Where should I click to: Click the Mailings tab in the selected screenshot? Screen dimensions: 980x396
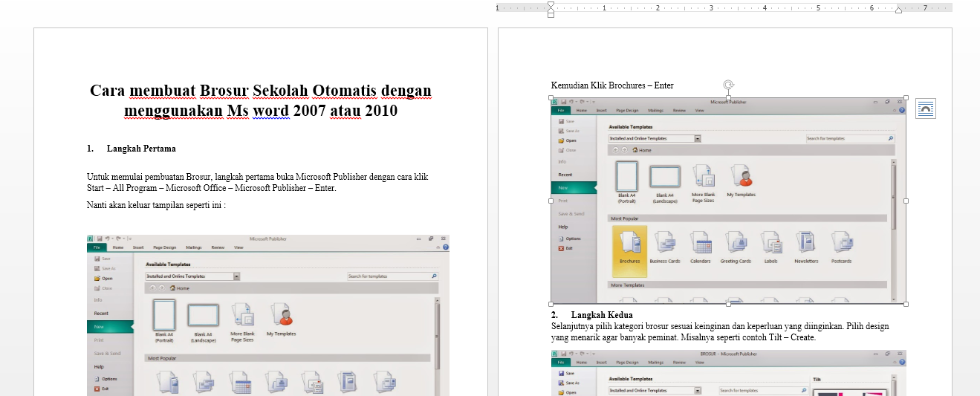655,110
